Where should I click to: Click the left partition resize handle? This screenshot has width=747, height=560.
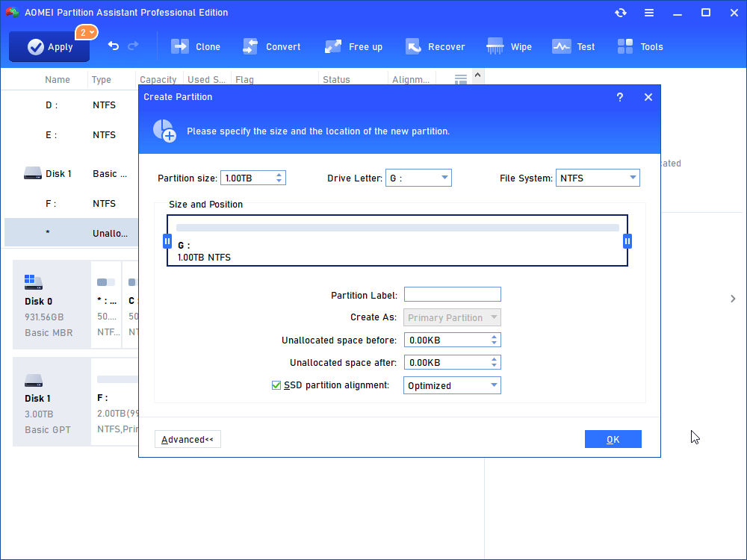pos(167,241)
